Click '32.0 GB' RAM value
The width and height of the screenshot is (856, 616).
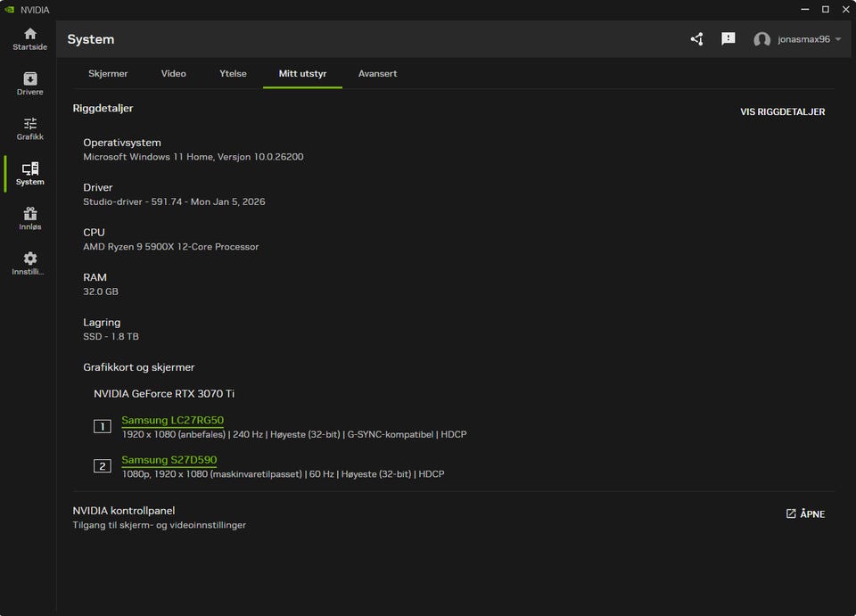(101, 292)
